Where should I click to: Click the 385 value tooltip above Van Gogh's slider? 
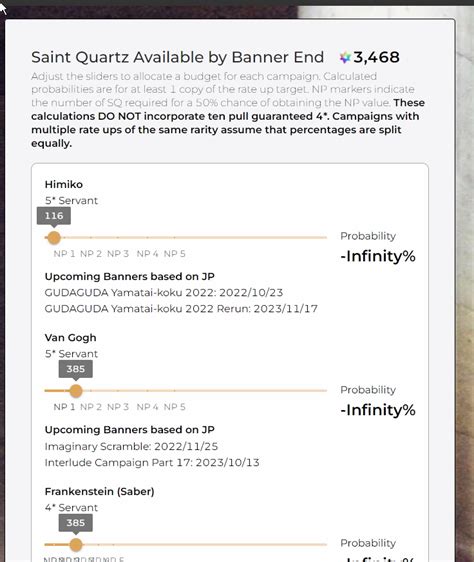(76, 369)
